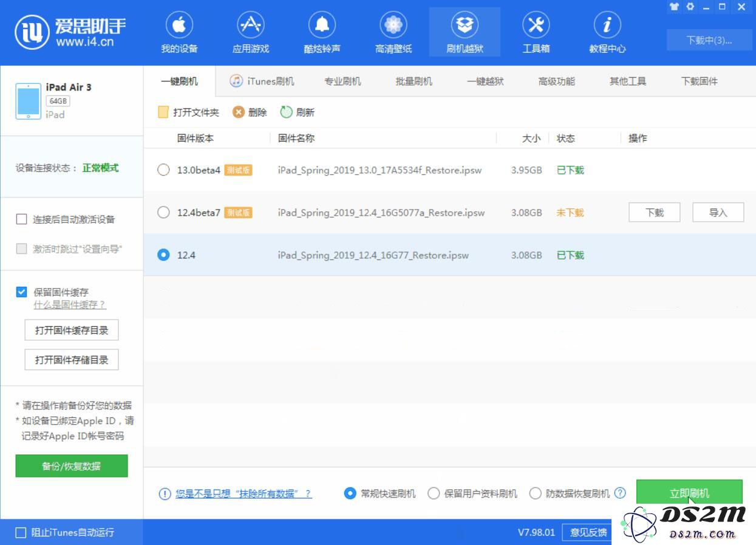Choose 常规快速刷机 flash mode
The height and width of the screenshot is (545, 756).
(350, 493)
